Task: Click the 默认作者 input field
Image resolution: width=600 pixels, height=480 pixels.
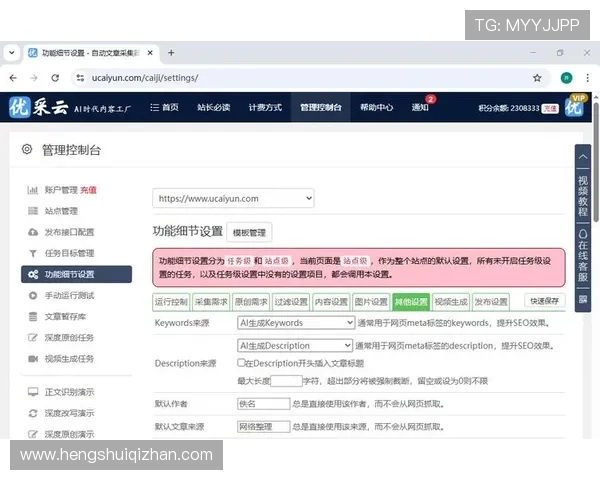Action: click(x=264, y=403)
